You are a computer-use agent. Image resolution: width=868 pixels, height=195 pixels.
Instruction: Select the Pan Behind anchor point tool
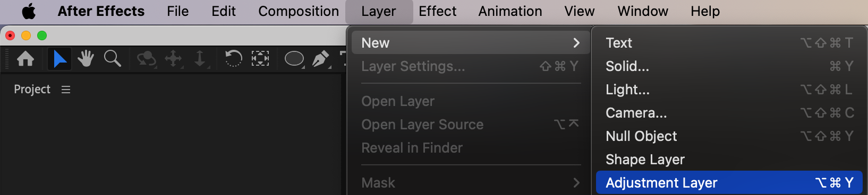point(260,58)
